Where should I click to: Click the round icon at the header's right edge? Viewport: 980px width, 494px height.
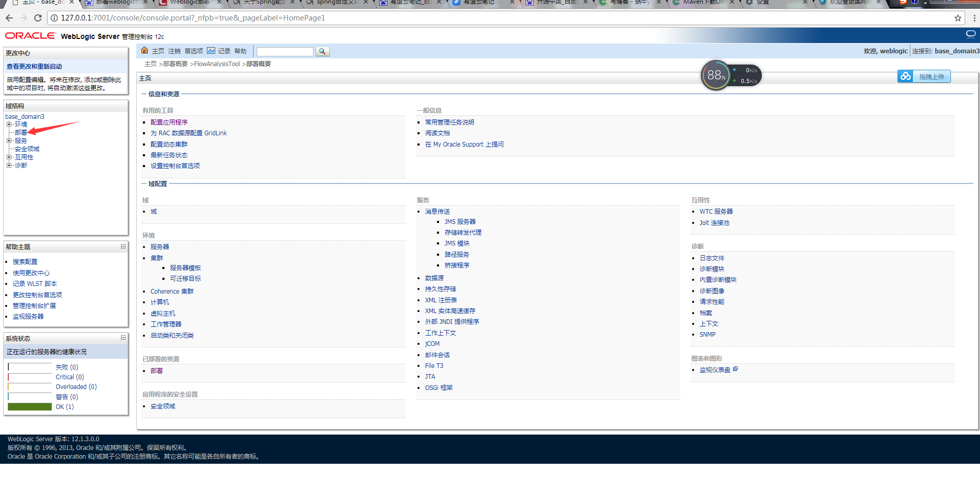coord(970,34)
